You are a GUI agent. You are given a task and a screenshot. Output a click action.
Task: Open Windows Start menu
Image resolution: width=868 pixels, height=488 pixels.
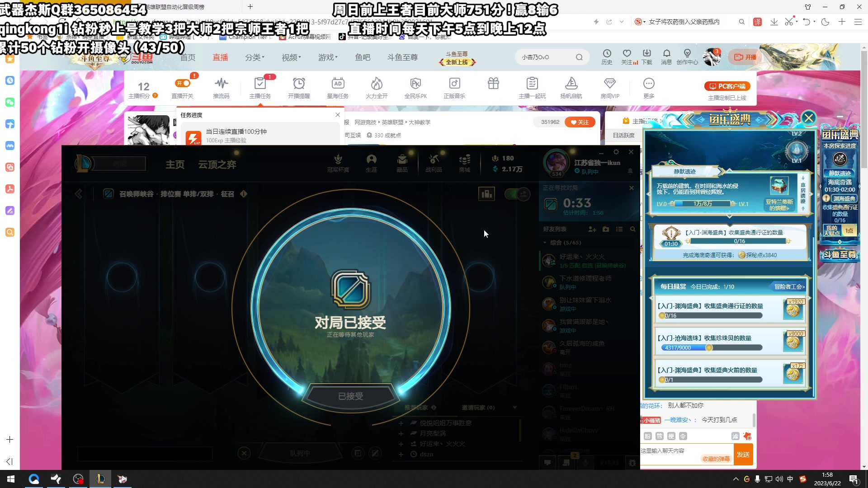coord(11,479)
